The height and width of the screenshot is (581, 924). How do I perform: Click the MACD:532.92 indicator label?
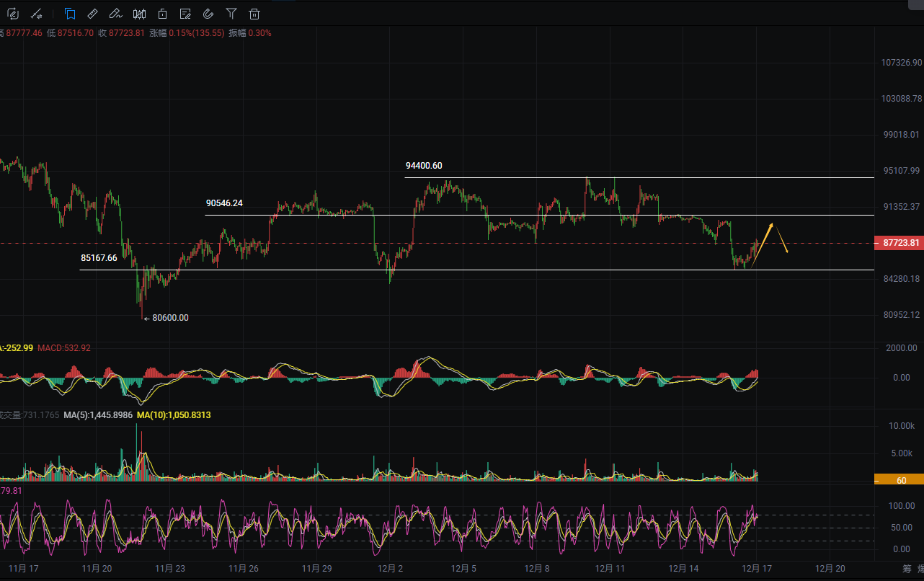pyautogui.click(x=64, y=348)
